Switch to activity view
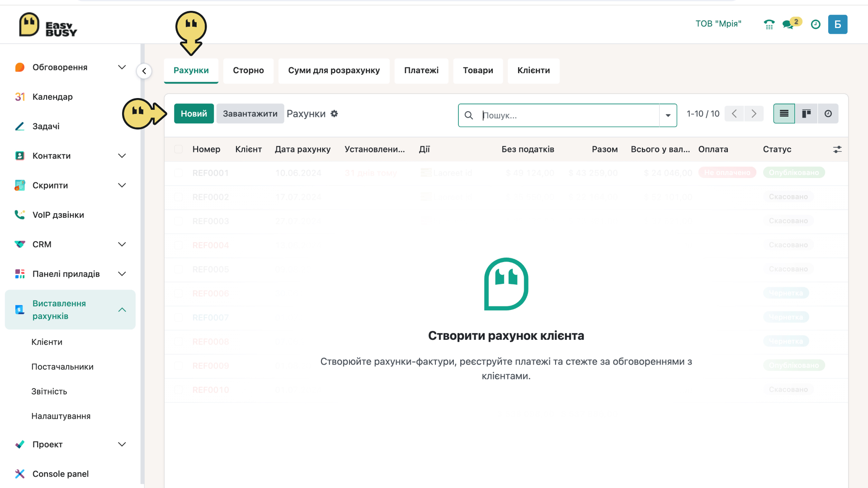 click(x=828, y=114)
